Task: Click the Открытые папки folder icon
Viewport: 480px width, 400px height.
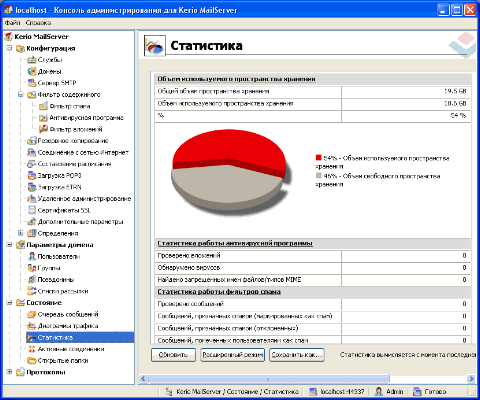Action: point(32,360)
